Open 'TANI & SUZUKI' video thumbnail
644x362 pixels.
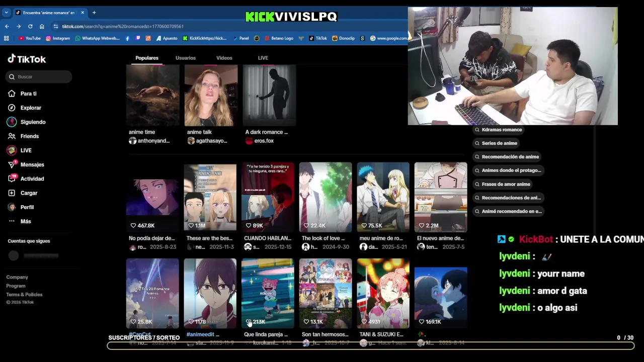tap(383, 293)
